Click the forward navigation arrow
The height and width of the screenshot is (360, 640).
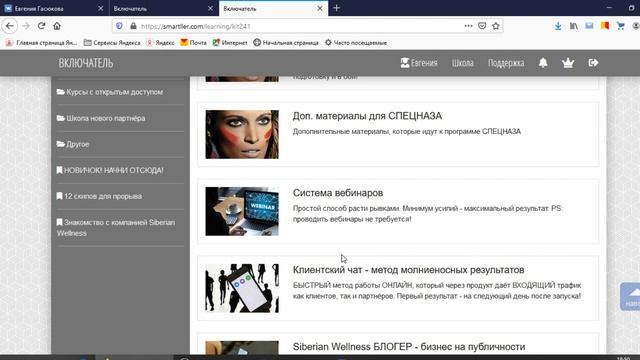[26, 26]
